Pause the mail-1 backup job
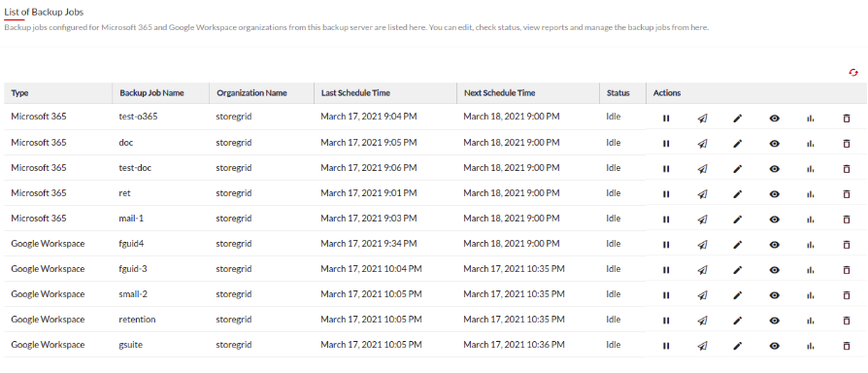This screenshot has width=868, height=373. click(x=666, y=220)
